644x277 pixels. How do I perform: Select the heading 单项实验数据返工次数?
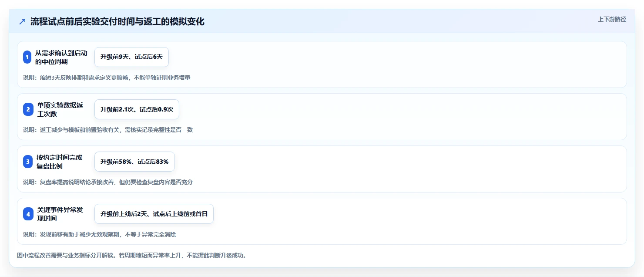pyautogui.click(x=60, y=109)
